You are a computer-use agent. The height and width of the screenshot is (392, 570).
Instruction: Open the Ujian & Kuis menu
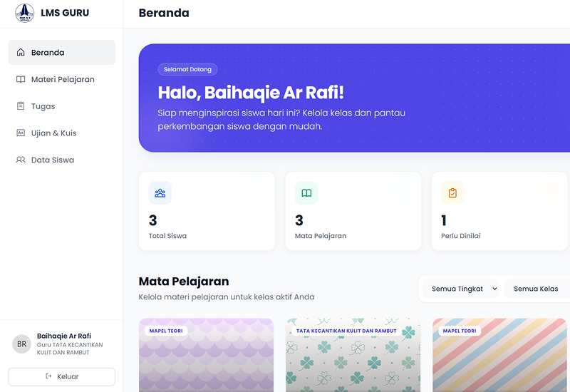point(62,133)
